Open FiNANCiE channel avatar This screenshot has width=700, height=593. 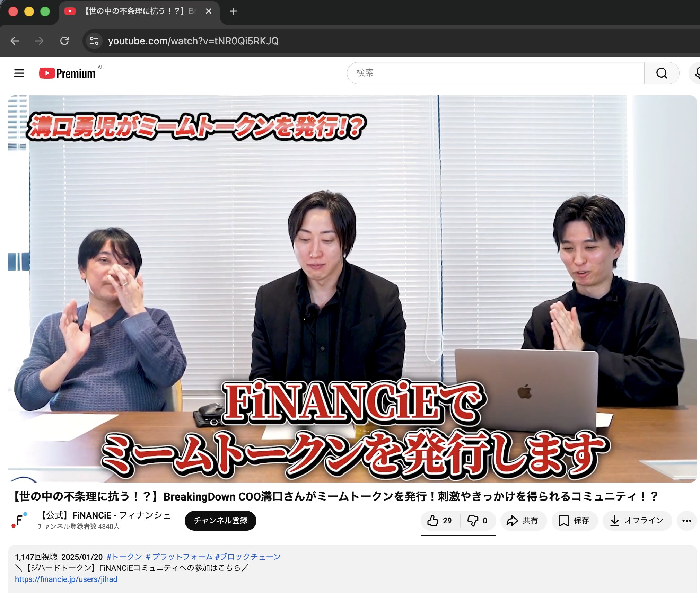(x=19, y=520)
